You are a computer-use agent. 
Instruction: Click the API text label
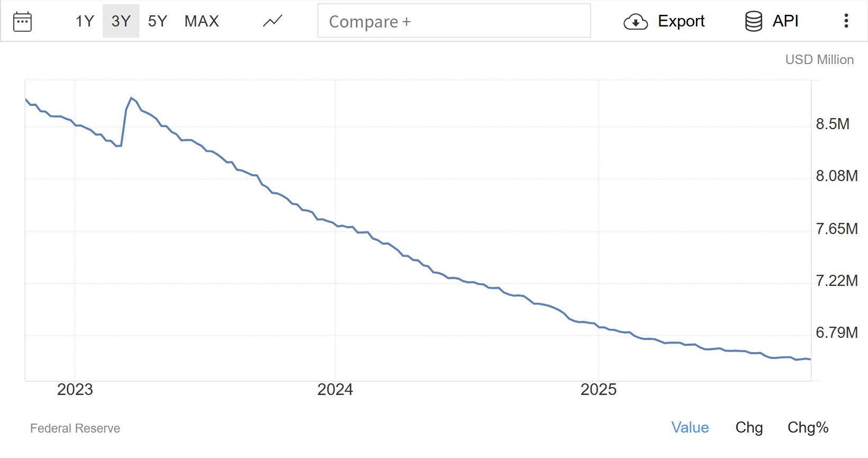pos(785,21)
